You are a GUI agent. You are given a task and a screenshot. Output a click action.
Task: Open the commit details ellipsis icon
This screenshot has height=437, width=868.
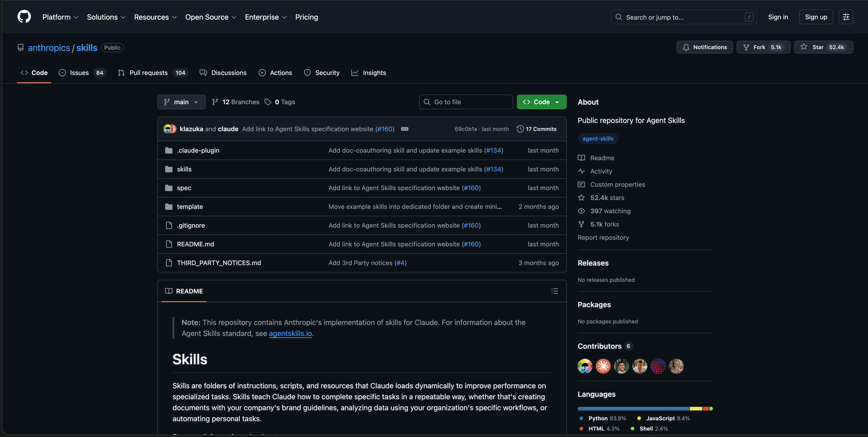[x=404, y=129]
